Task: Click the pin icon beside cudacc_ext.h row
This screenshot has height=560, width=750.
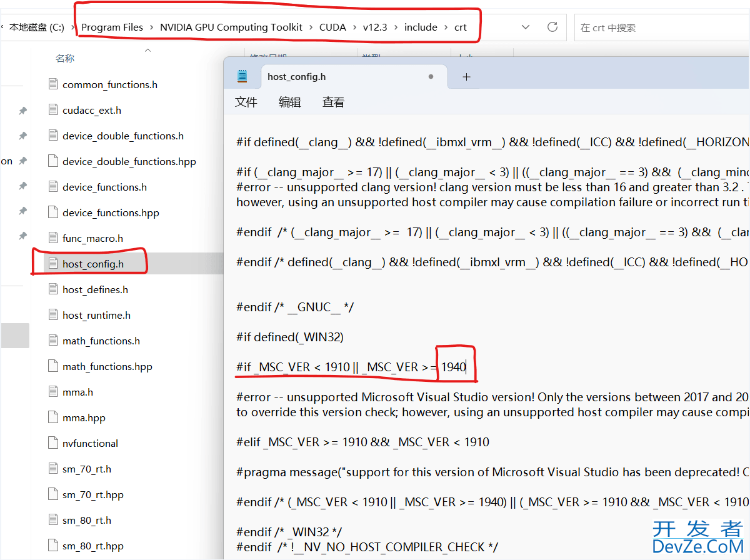Action: click(x=22, y=111)
